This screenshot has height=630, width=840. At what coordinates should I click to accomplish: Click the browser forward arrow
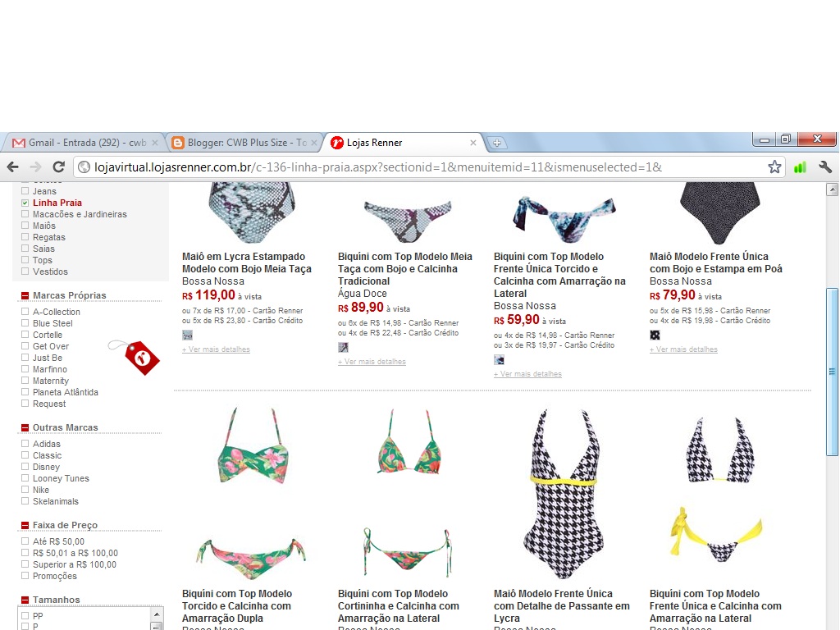point(36,167)
